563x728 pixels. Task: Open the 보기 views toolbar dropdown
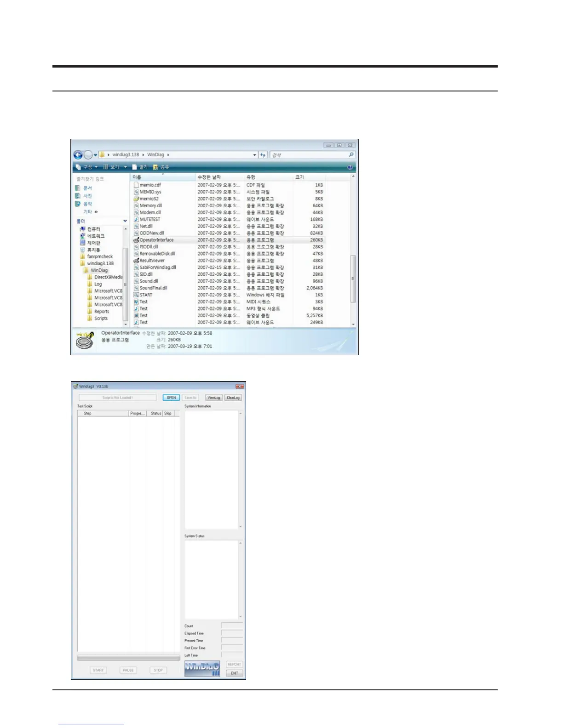click(115, 167)
